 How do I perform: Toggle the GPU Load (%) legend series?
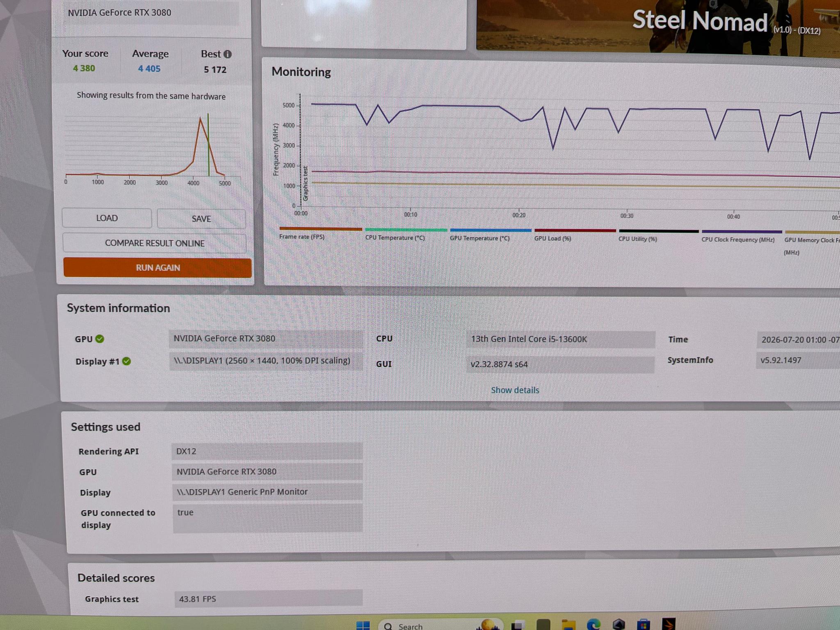tap(575, 235)
